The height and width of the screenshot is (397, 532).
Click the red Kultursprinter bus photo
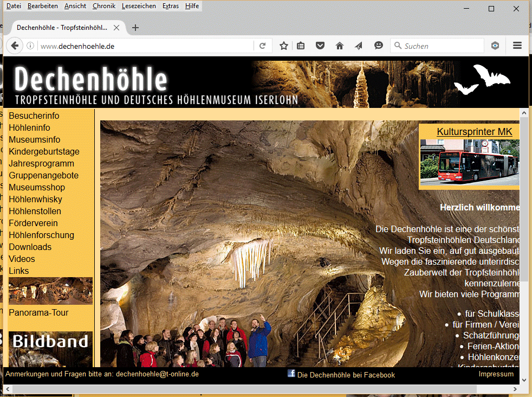pyautogui.click(x=470, y=162)
